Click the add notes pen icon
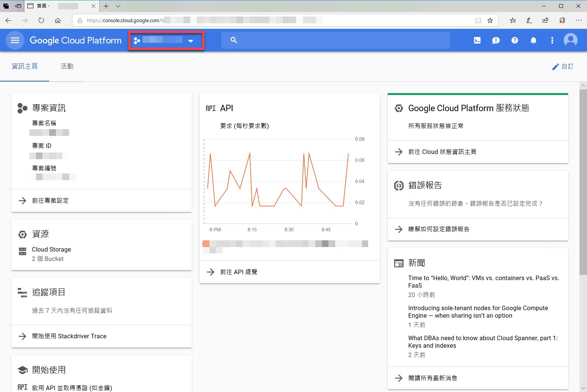This screenshot has width=587, height=392. click(529, 21)
